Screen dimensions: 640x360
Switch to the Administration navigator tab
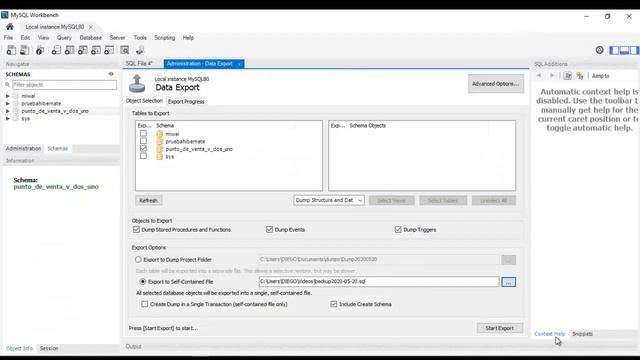point(23,149)
